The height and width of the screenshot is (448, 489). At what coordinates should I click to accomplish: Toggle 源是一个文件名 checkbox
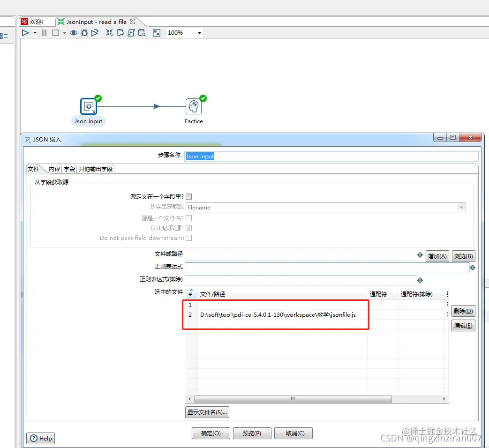point(188,218)
